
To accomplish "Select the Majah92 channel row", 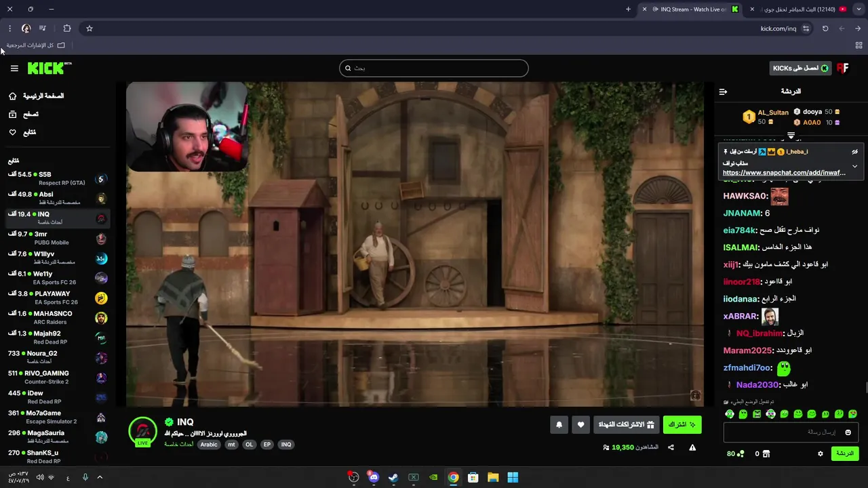I will (57, 338).
